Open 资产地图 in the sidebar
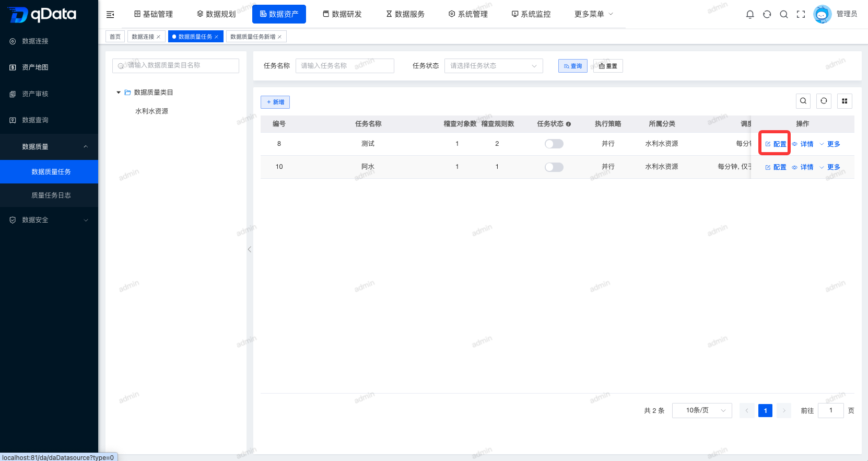This screenshot has height=461, width=868. pyautogui.click(x=49, y=67)
